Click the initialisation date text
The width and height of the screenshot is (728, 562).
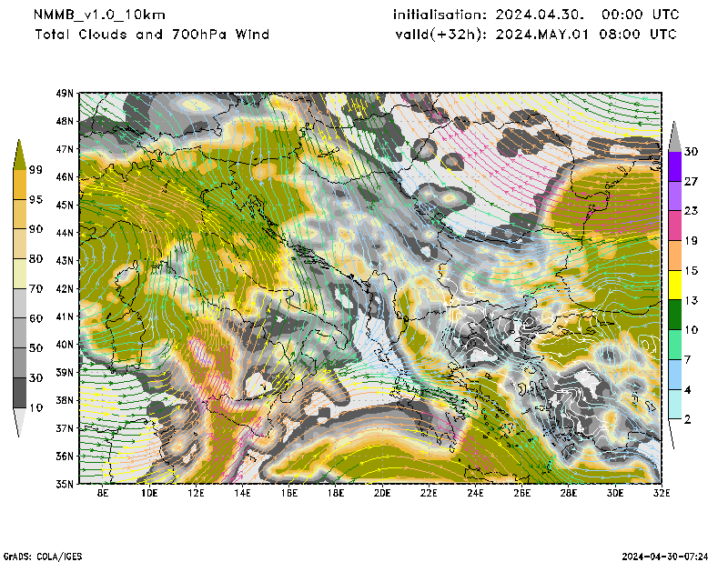(x=535, y=15)
